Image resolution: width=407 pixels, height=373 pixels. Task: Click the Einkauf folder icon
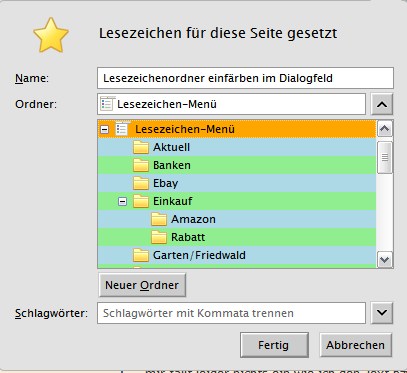click(141, 201)
